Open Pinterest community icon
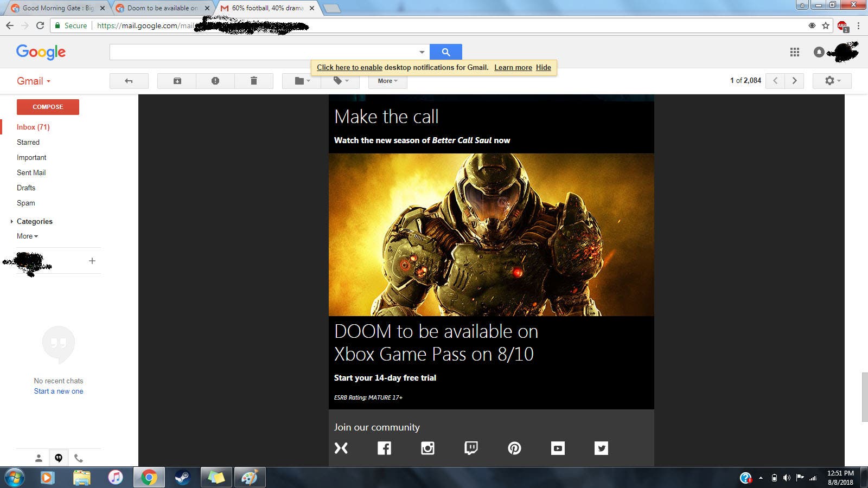This screenshot has height=488, width=868. pos(514,448)
